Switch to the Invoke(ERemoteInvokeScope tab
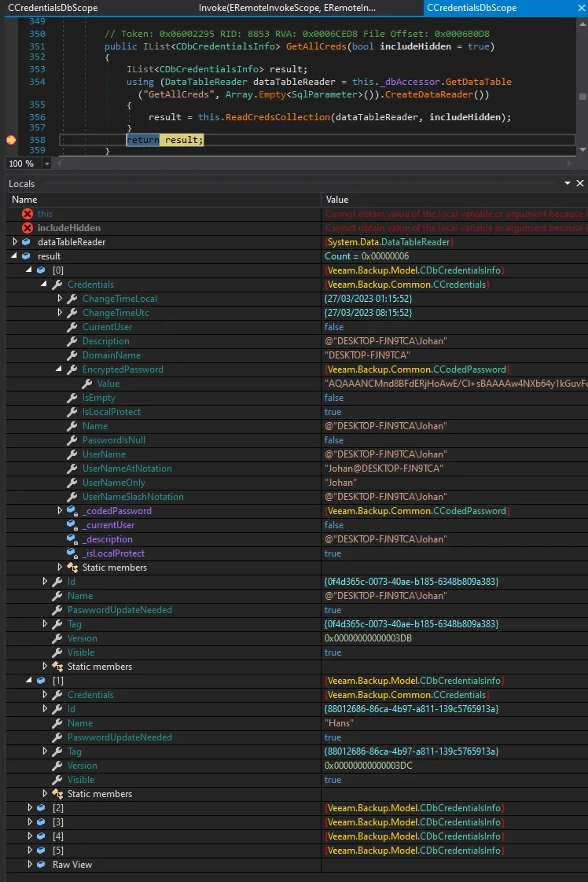The height and width of the screenshot is (882, 588). (286, 8)
